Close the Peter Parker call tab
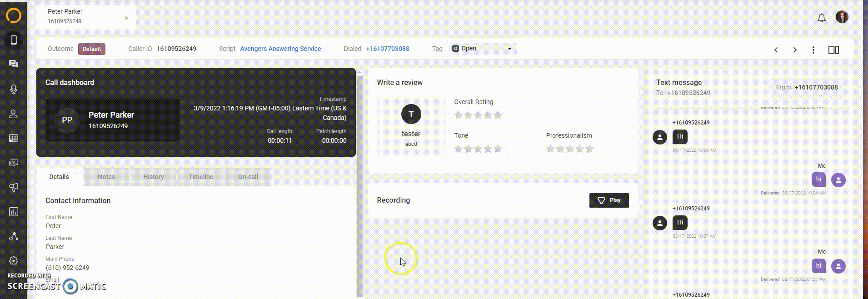868x299 pixels. coord(126,18)
